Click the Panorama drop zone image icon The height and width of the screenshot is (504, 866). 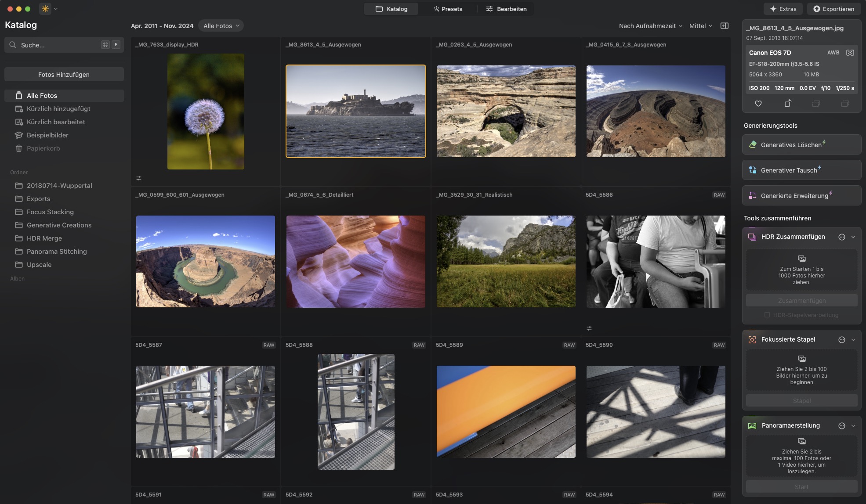[802, 441]
